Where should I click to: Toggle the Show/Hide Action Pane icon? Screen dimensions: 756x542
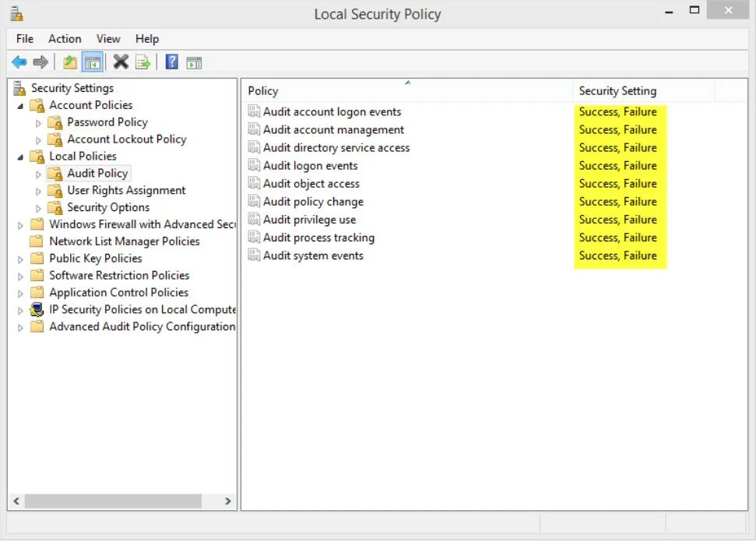point(195,62)
